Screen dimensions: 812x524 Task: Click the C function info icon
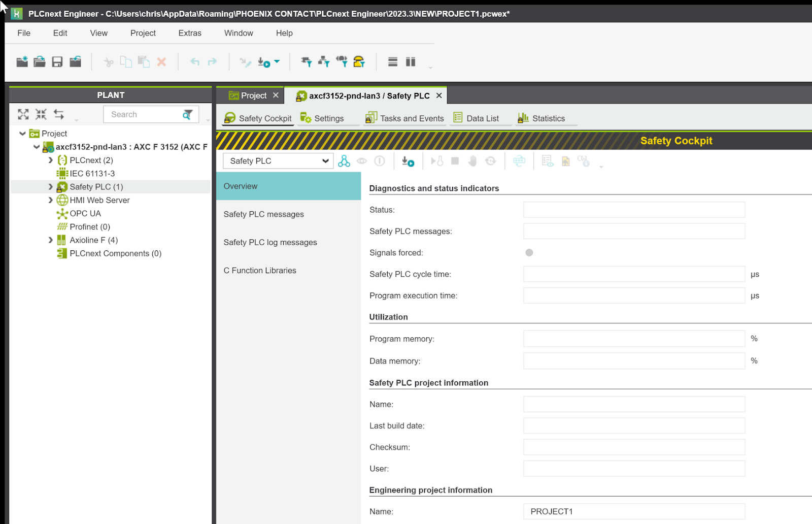(x=584, y=161)
